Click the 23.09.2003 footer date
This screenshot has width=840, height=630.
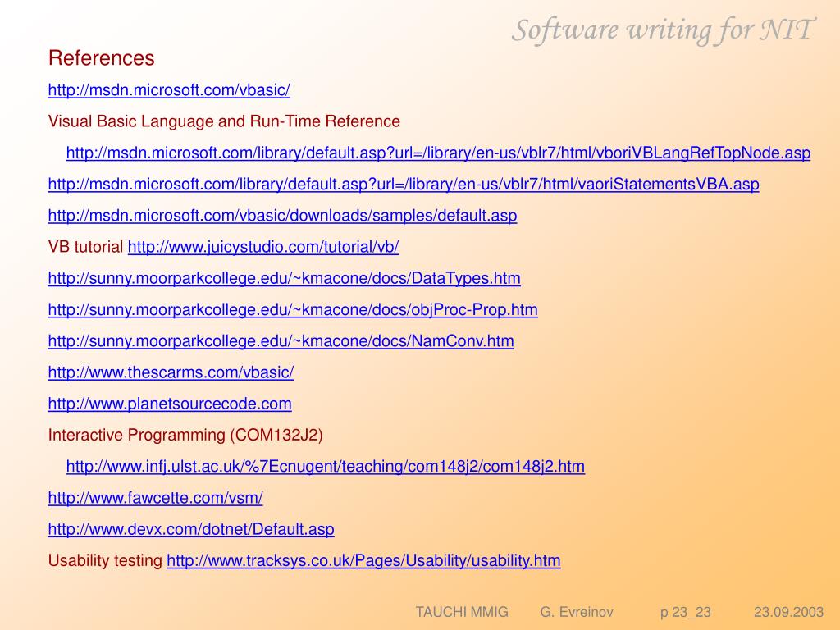coord(788,612)
